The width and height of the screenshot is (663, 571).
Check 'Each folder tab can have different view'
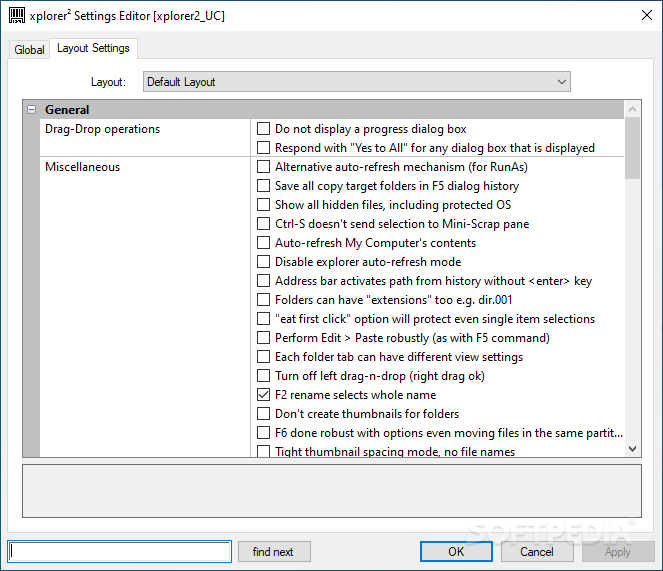coord(263,357)
